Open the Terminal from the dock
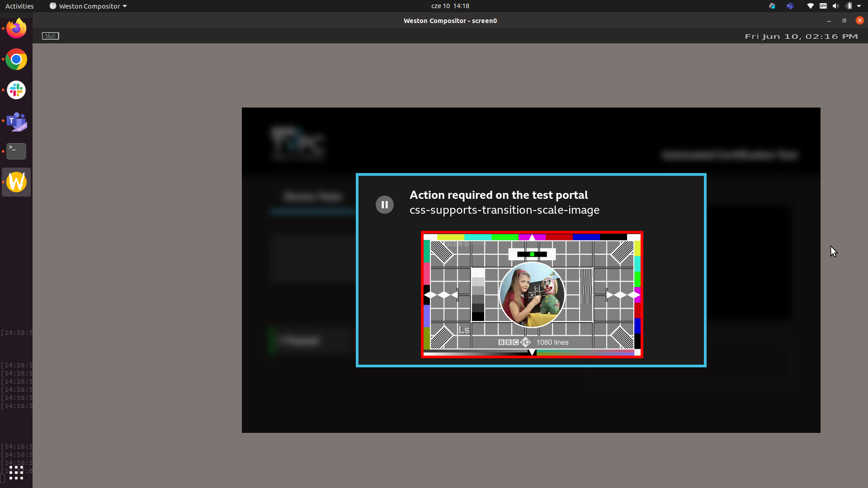The height and width of the screenshot is (488, 868). click(x=16, y=151)
